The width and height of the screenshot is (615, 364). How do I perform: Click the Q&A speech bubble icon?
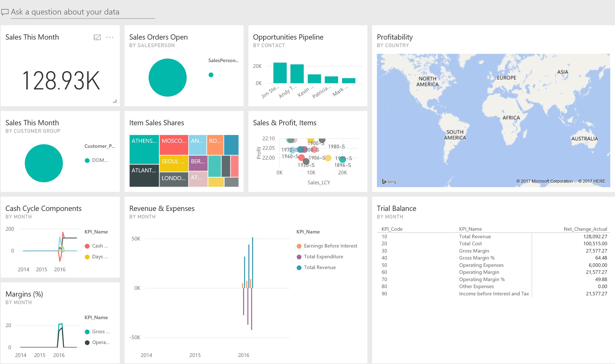pos(5,12)
